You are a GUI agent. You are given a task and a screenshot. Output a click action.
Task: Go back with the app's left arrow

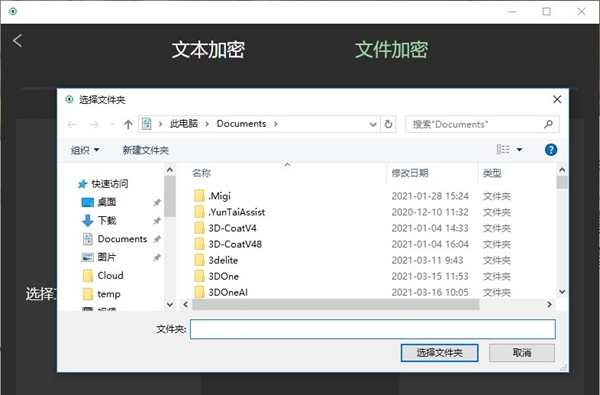pyautogui.click(x=17, y=41)
